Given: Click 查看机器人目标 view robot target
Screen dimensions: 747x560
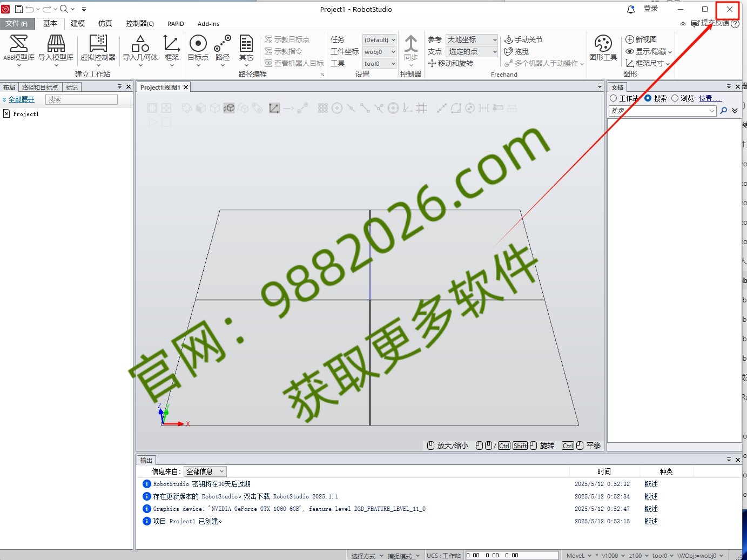Looking at the screenshot, I should point(294,63).
